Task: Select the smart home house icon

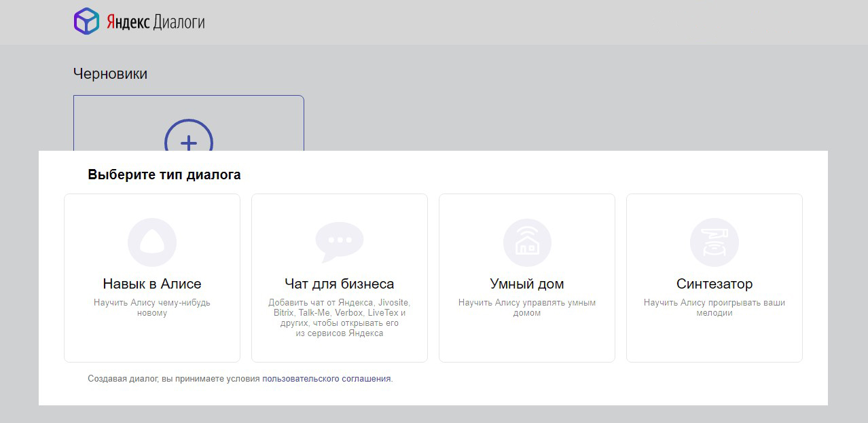Action: click(x=527, y=242)
